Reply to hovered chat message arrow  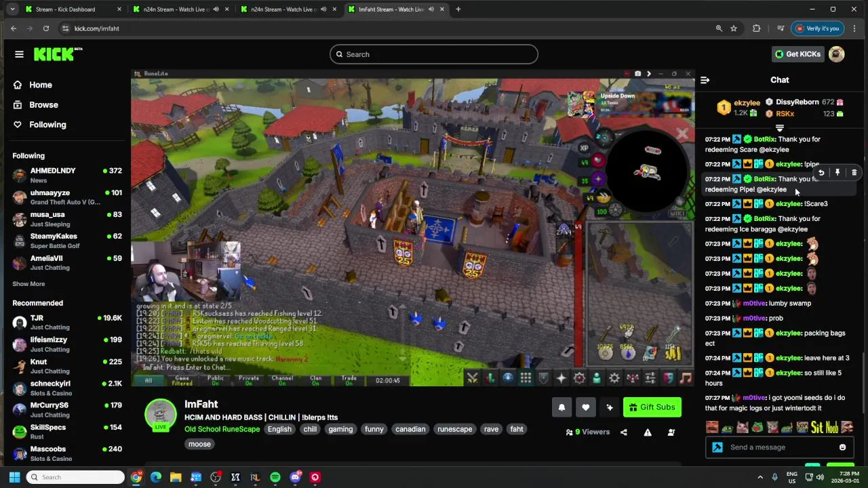[821, 173]
